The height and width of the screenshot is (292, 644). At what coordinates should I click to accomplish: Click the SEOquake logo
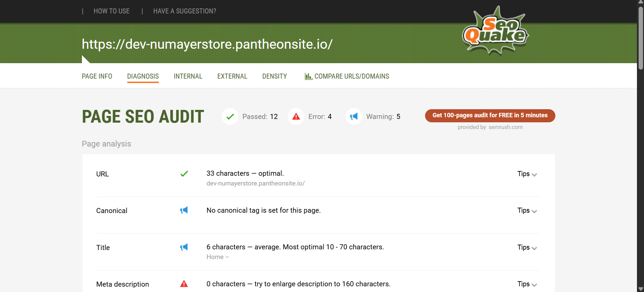pos(495,31)
